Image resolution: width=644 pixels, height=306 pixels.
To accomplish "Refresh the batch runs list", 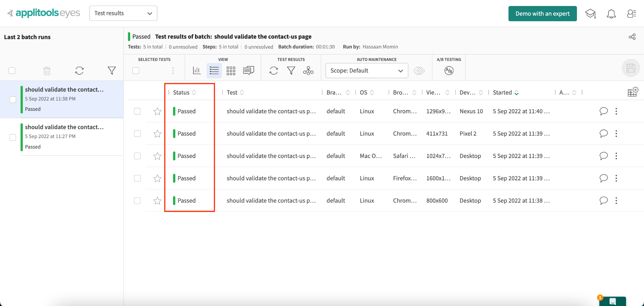I will [x=79, y=71].
